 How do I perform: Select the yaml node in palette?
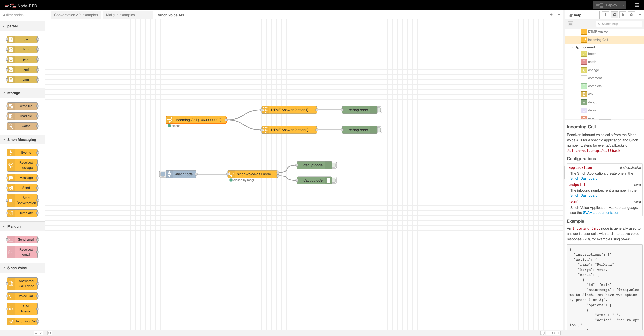[x=22, y=80]
